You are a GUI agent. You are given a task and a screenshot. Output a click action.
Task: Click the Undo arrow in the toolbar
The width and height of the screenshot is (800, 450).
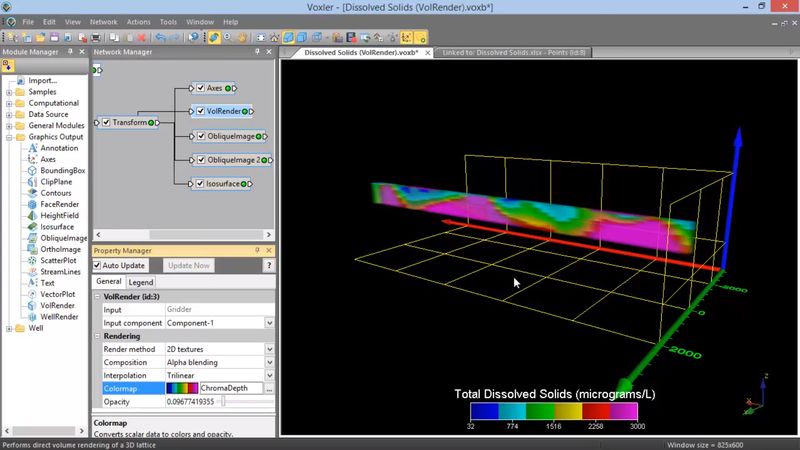point(159,37)
